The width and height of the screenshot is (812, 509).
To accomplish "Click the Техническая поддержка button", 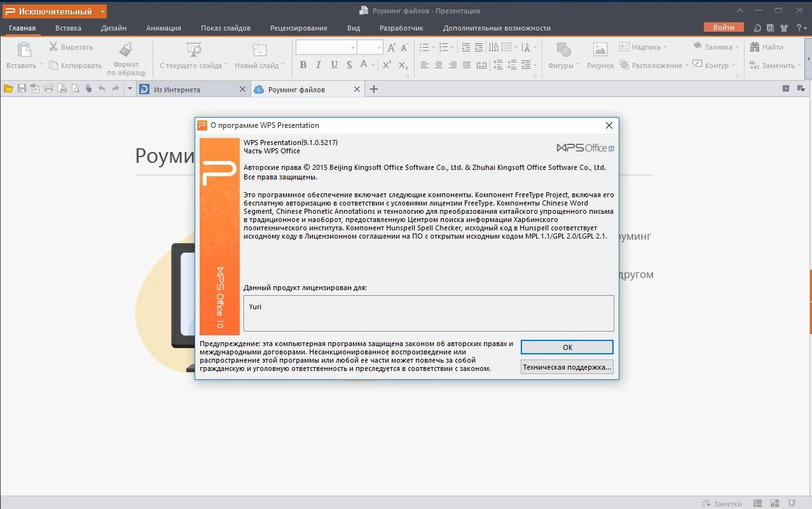I will point(567,367).
